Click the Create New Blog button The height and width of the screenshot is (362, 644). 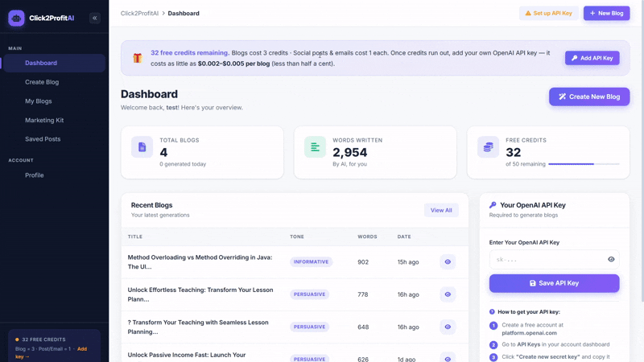pyautogui.click(x=589, y=97)
